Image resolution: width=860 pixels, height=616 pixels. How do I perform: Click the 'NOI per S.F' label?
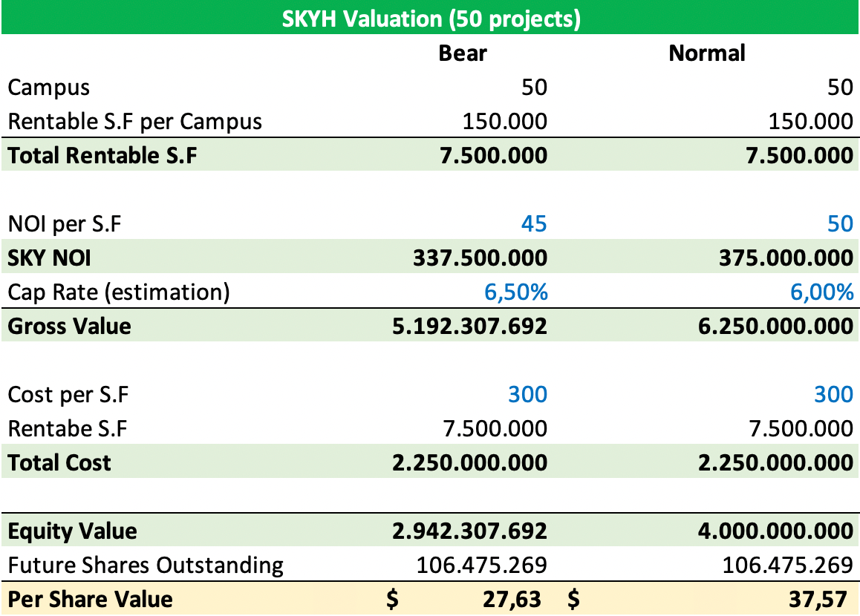click(x=64, y=224)
